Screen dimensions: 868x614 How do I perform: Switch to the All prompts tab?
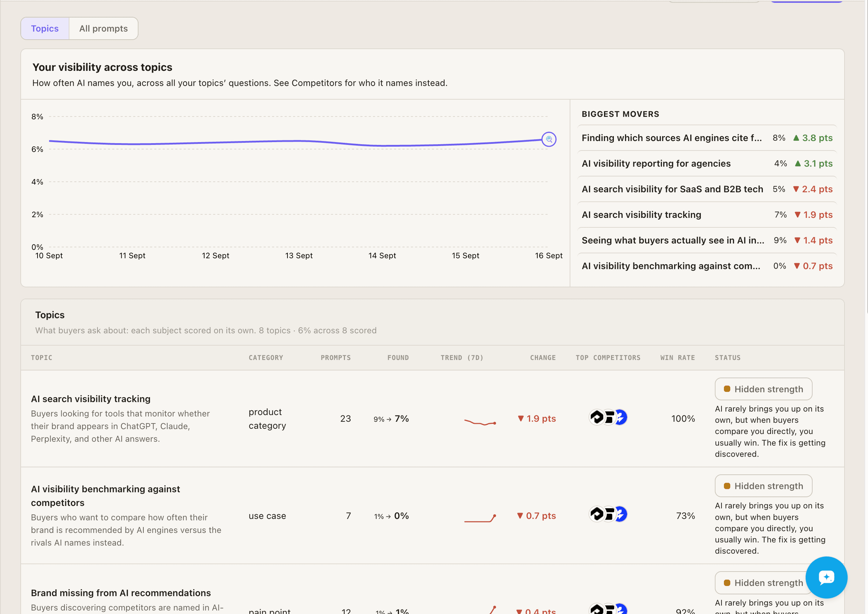(104, 28)
